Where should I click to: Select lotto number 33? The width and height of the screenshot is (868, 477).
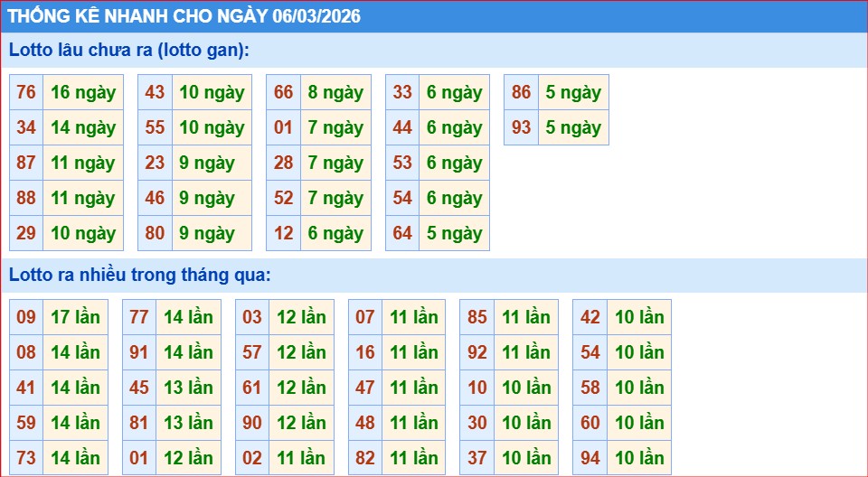point(402,92)
